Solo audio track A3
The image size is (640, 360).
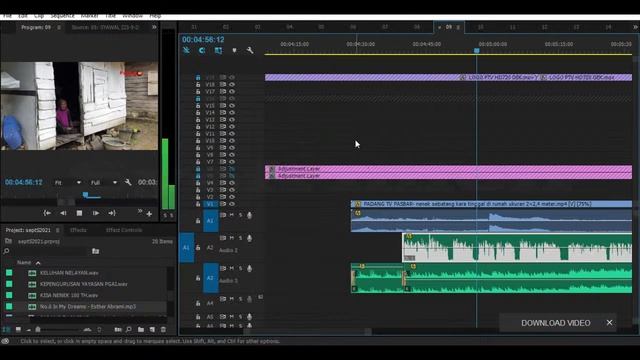240,268
